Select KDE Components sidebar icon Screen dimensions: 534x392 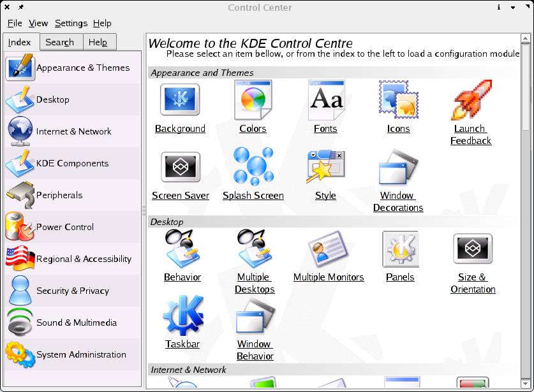click(20, 163)
